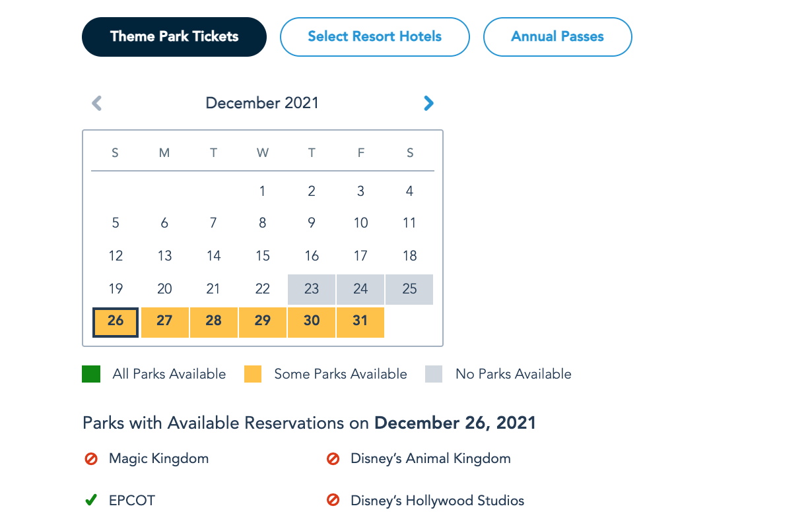The height and width of the screenshot is (529, 812).
Task: Click green All Parks Available swatch
Action: click(x=91, y=374)
